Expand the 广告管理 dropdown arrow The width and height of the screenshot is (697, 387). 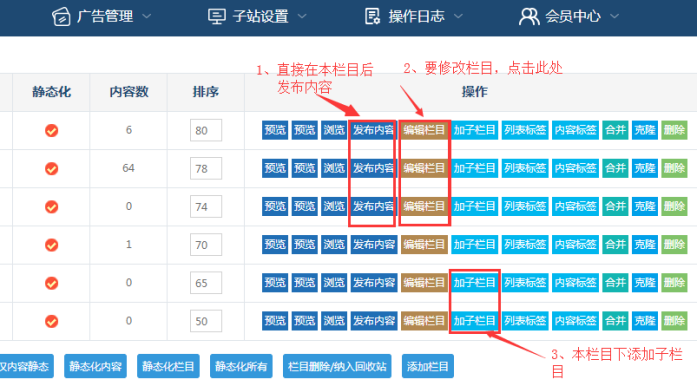tap(146, 16)
